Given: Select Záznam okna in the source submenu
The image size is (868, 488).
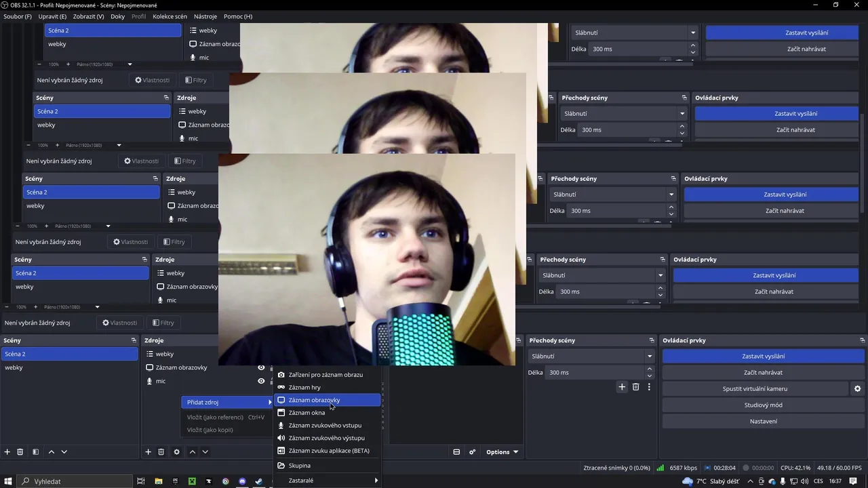Looking at the screenshot, I should [x=328, y=413].
